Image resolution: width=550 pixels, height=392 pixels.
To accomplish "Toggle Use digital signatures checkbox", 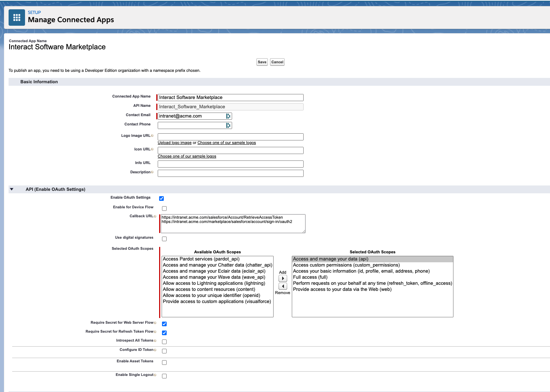I will [x=164, y=239].
